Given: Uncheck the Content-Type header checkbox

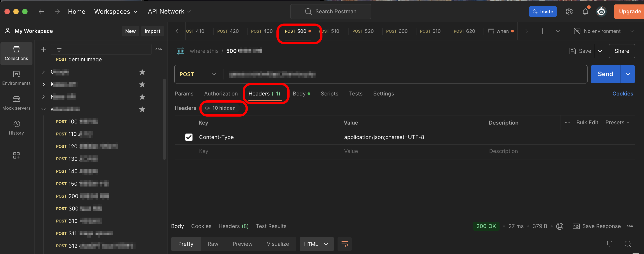Looking at the screenshot, I should 189,137.
